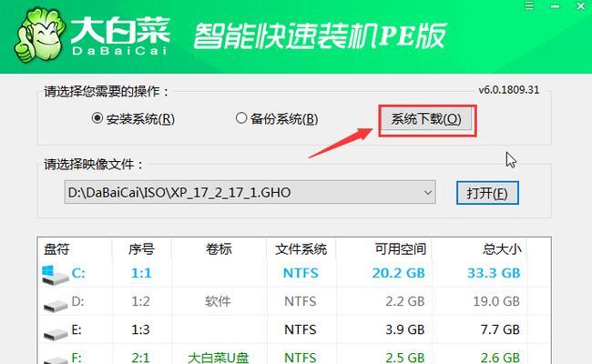This screenshot has height=364, width=592.
Task: Click the C: drive letter
Action: 78,273
